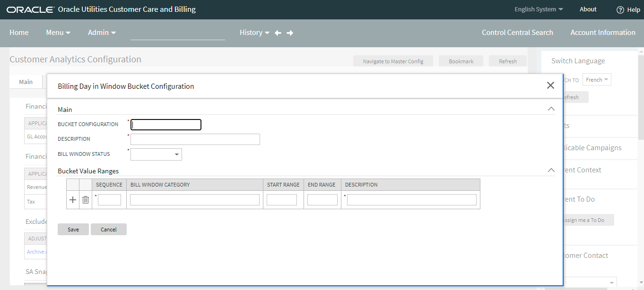Save the bucket configuration

tap(73, 229)
